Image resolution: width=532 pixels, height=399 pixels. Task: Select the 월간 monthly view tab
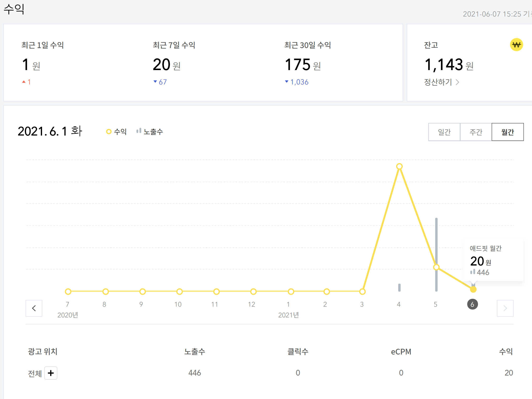tap(507, 132)
